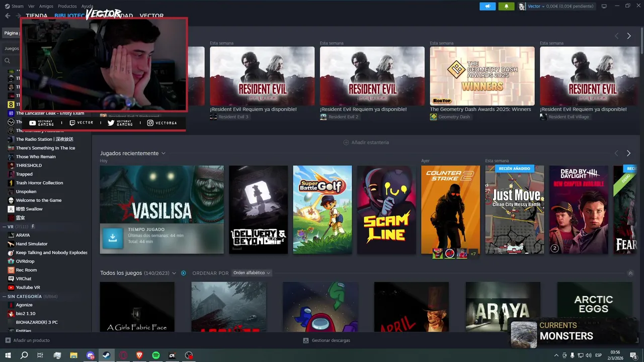Open Spotify from the taskbar
This screenshot has width=644, height=362.
pos(156,355)
